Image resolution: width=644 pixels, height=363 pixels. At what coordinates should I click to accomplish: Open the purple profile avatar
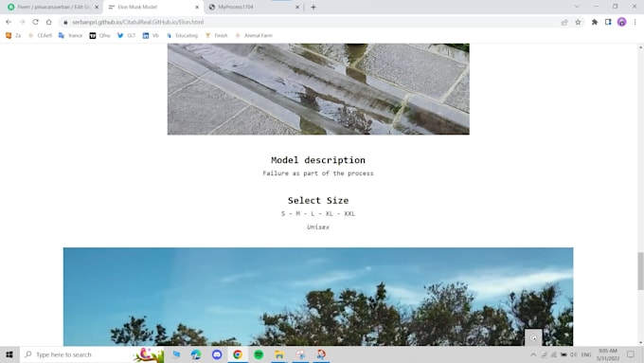pos(621,22)
